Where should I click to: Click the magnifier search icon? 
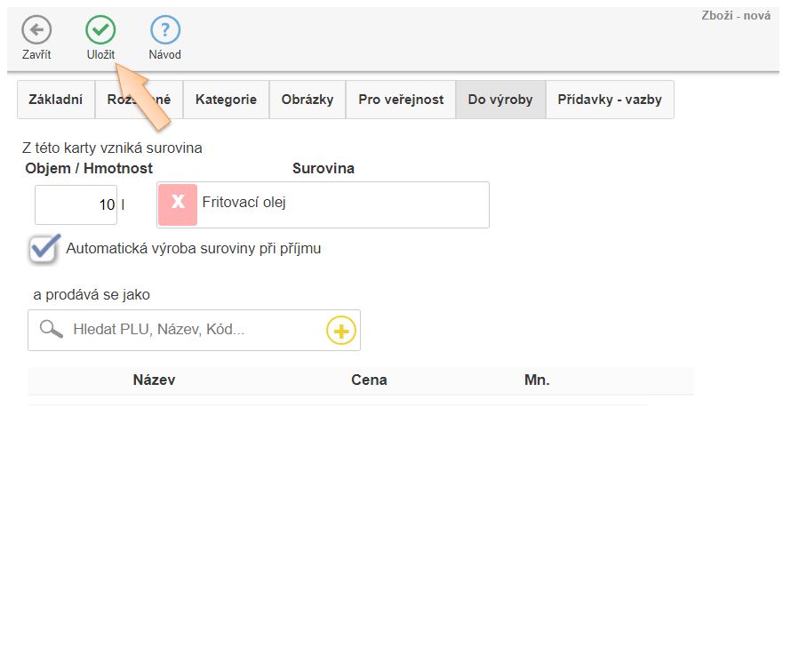52,330
